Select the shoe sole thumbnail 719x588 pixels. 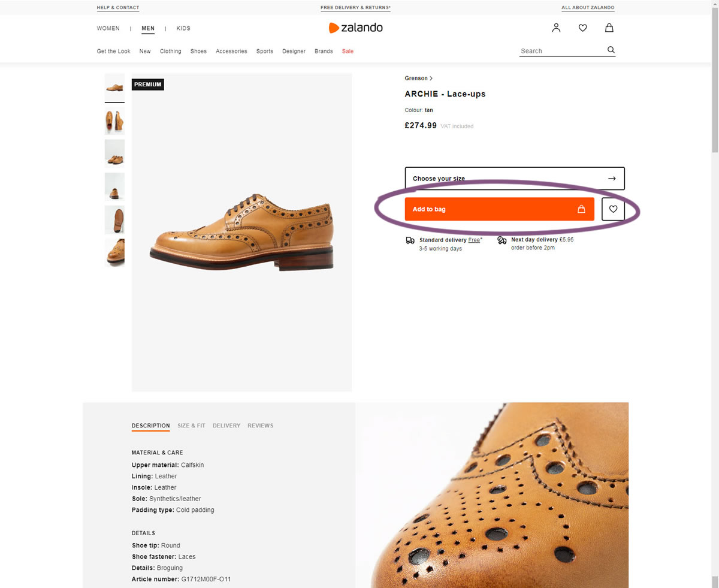(114, 219)
